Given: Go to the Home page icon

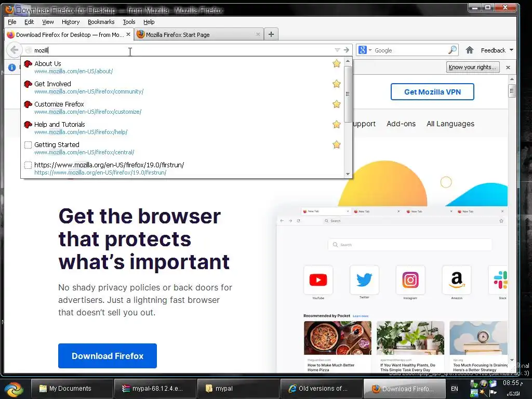Looking at the screenshot, I should [470, 50].
